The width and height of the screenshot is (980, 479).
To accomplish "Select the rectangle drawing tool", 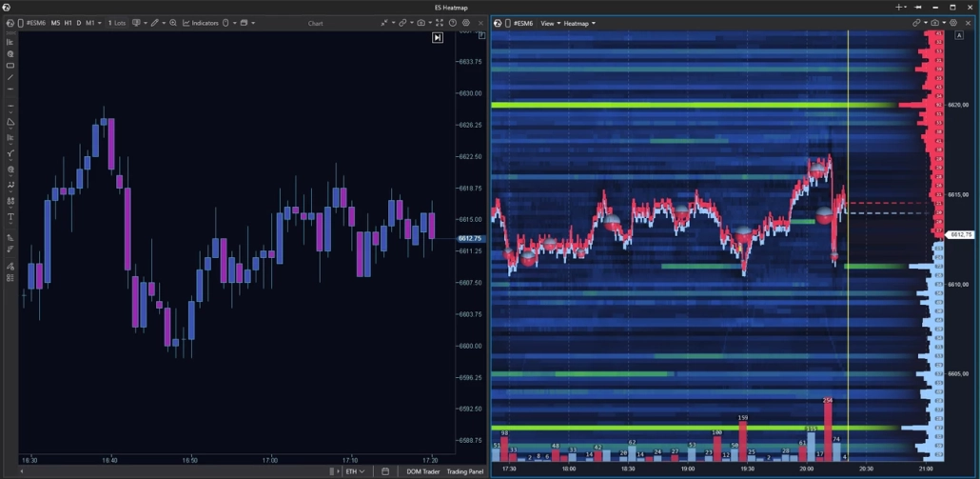I will pos(10,66).
